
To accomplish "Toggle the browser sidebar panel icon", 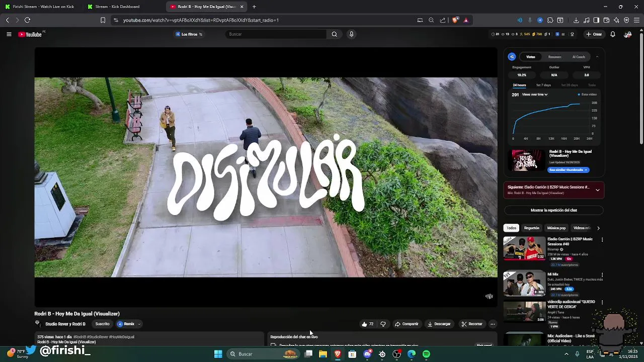I will [x=596, y=20].
